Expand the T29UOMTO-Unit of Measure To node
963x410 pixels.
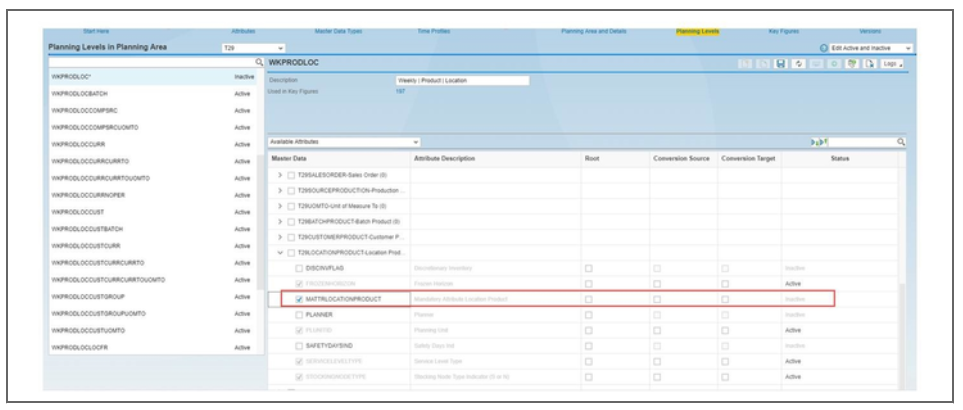280,206
